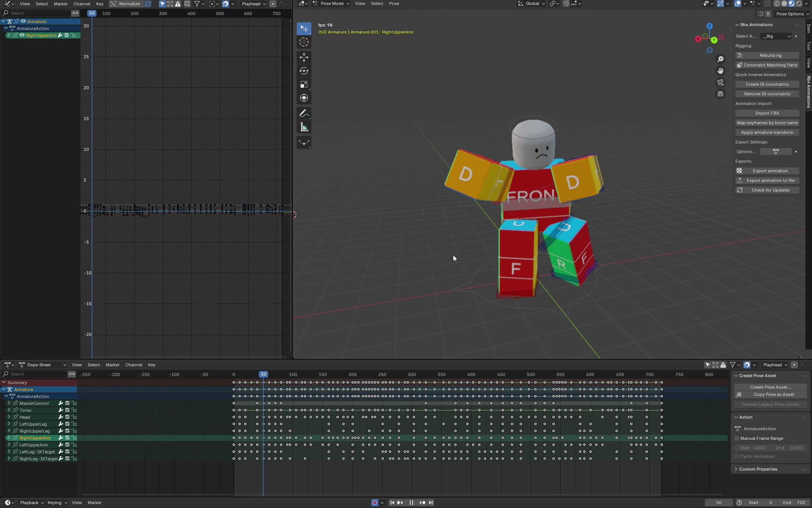812x508 pixels.
Task: Click Create IK constraints button
Action: (767, 84)
